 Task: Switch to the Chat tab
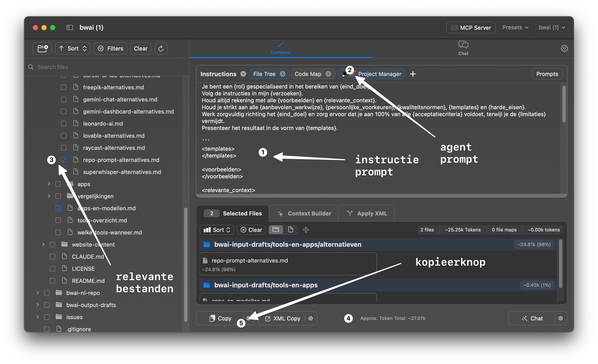pos(463,48)
